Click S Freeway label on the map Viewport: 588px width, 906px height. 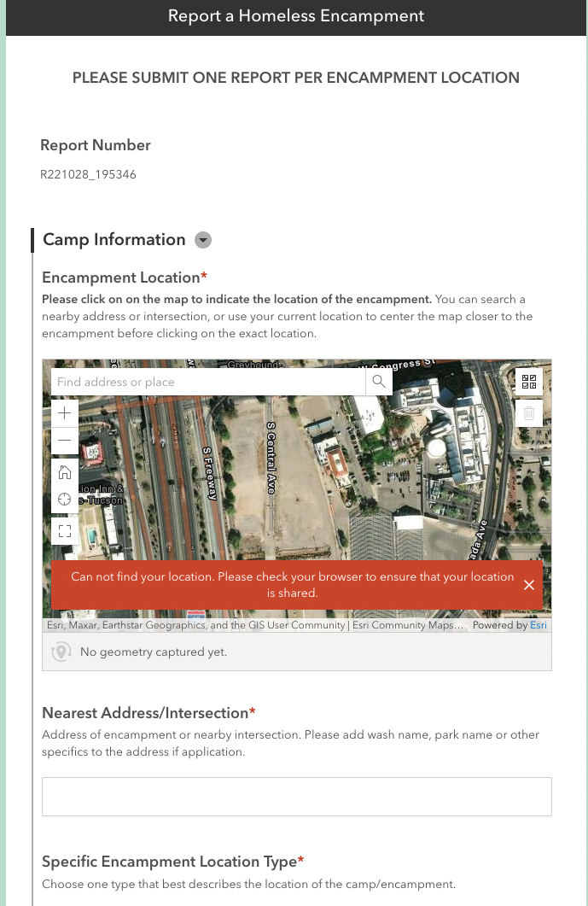point(210,472)
